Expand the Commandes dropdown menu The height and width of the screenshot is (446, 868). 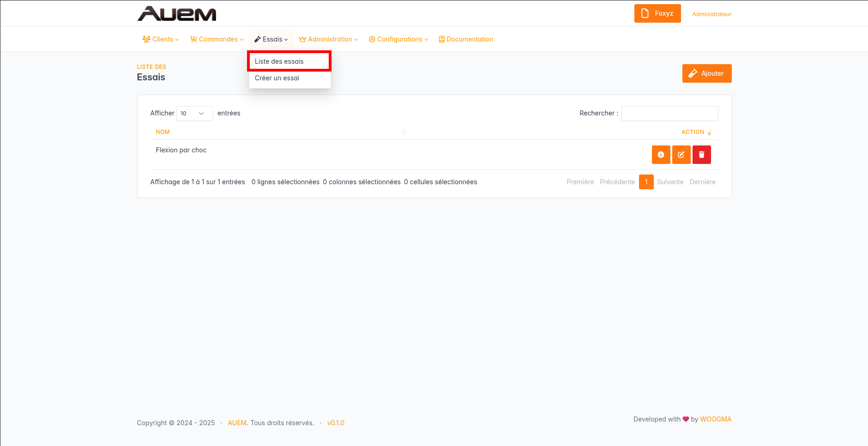pos(217,39)
